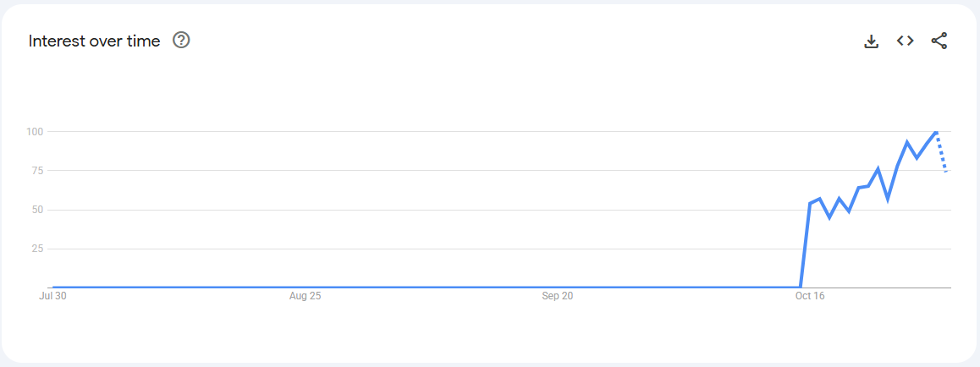The height and width of the screenshot is (367, 980).
Task: Click the flat line start above Jul 30
Action: tap(53, 288)
